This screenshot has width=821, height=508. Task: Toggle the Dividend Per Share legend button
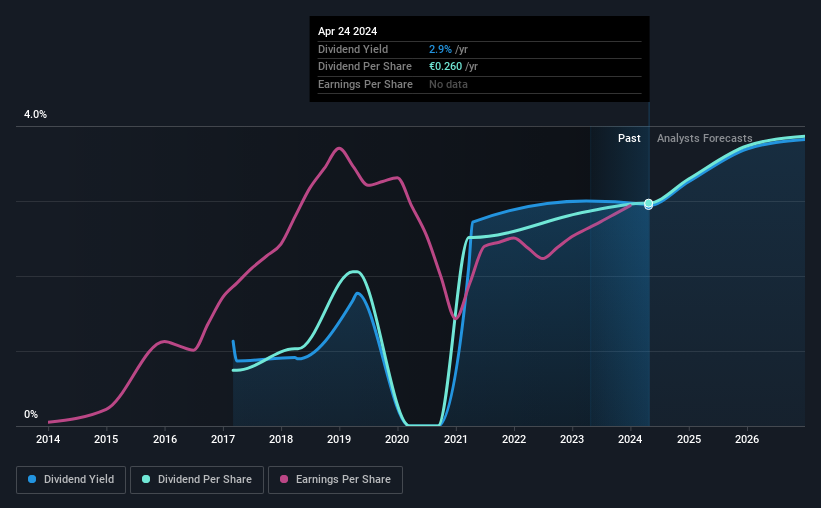tap(197, 480)
